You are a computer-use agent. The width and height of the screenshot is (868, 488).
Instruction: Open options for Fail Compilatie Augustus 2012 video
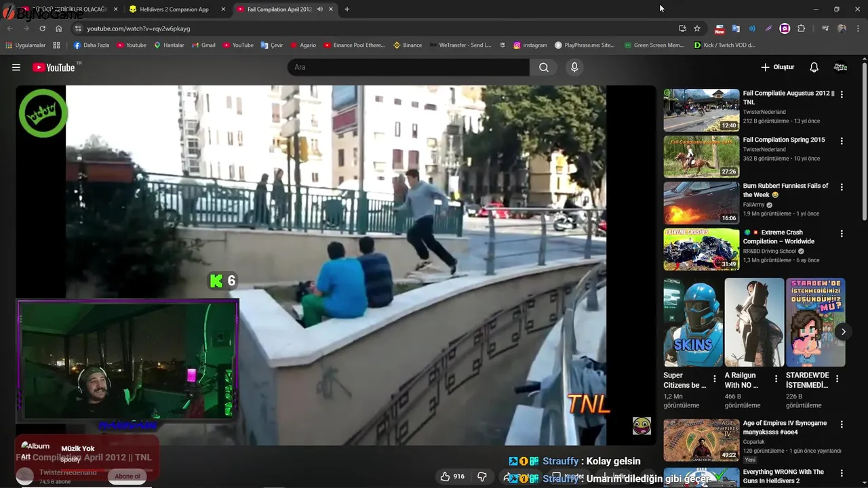[842, 94]
